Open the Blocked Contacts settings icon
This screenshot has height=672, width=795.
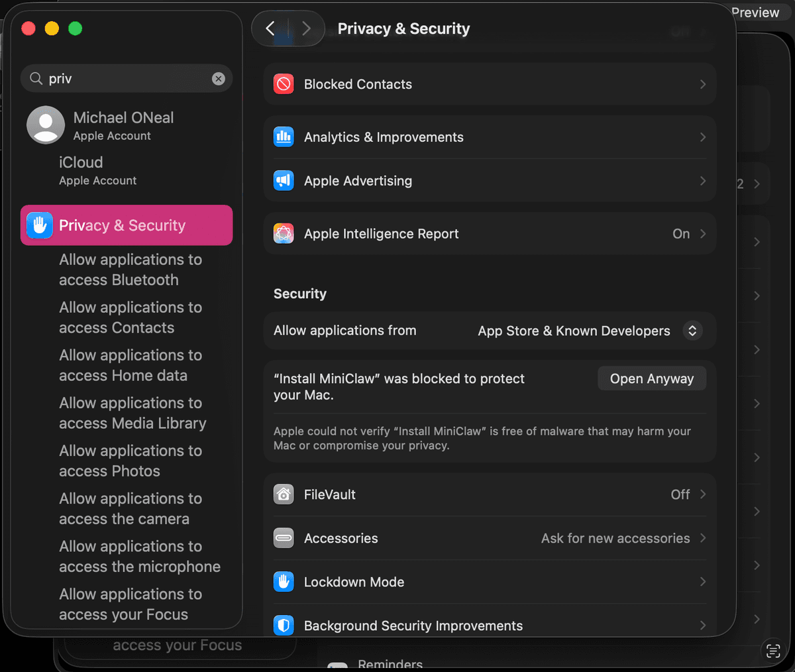[x=284, y=84]
